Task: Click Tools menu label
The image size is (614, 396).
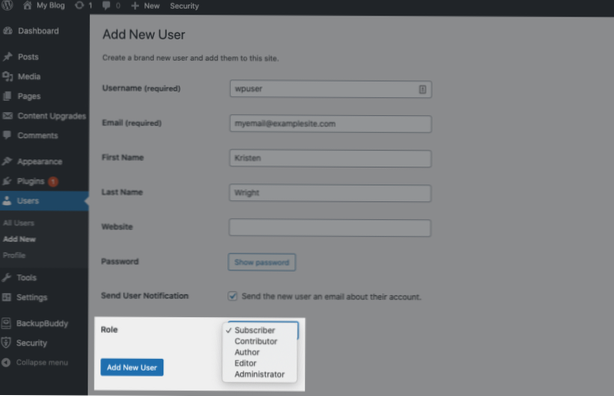Action: coord(27,277)
